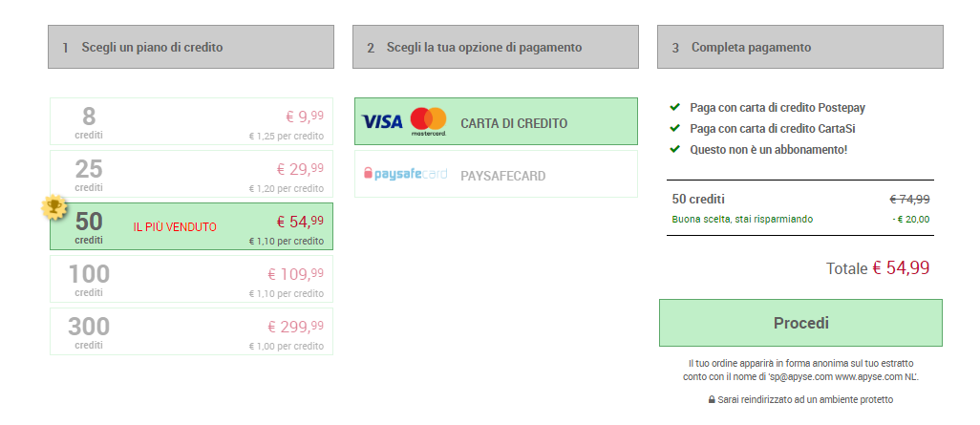The height and width of the screenshot is (425, 980).
Task: Select the 8 credits plan
Action: click(191, 121)
